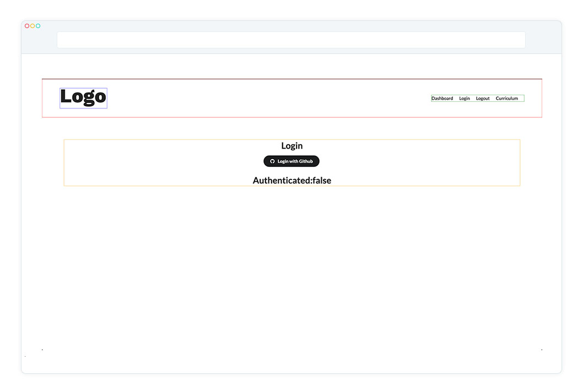Click the red close window dot

coord(27,26)
